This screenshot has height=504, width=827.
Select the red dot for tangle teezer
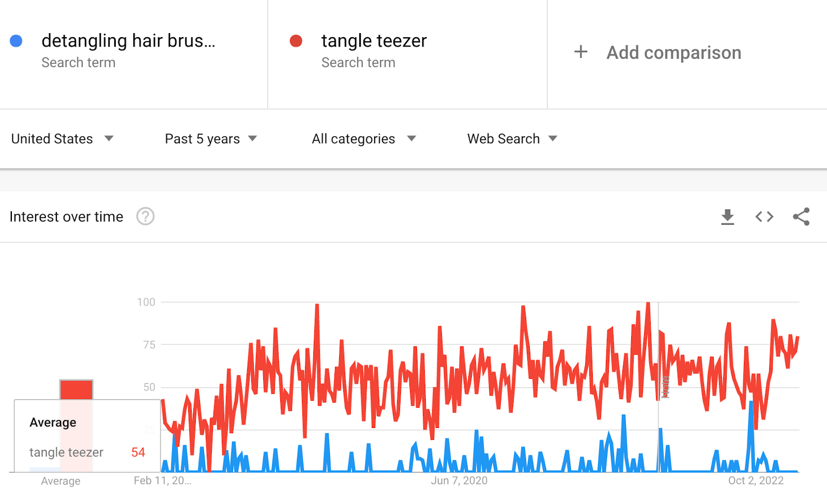(296, 40)
